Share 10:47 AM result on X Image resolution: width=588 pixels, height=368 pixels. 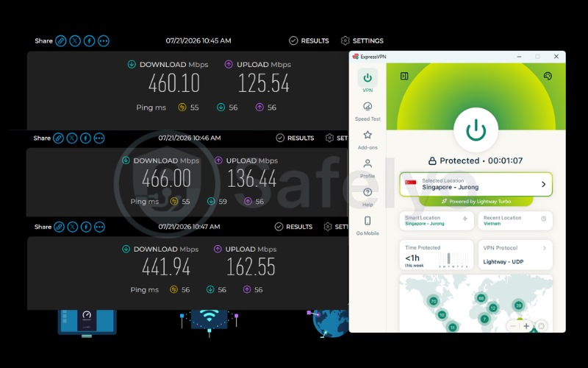pyautogui.click(x=72, y=227)
